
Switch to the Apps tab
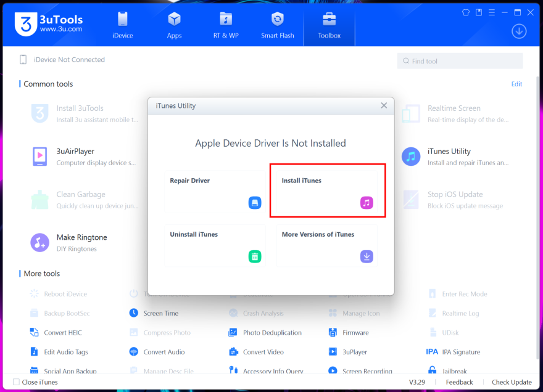[174, 25]
